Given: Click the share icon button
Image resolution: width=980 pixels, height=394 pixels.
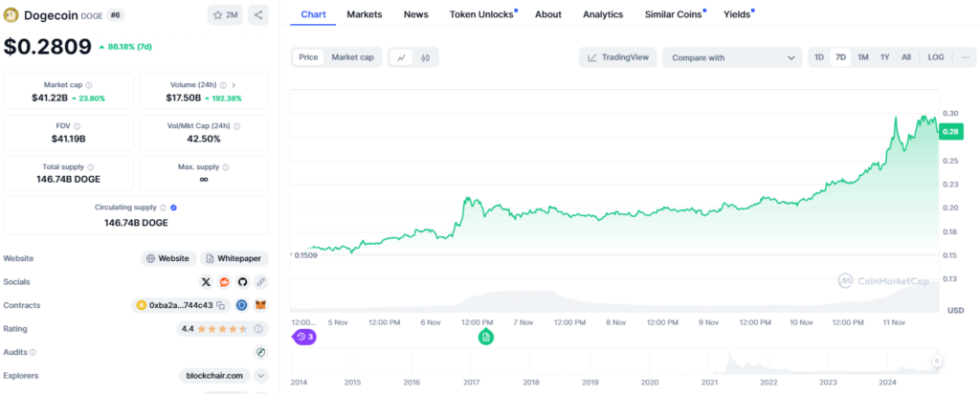Looking at the screenshot, I should 258,15.
